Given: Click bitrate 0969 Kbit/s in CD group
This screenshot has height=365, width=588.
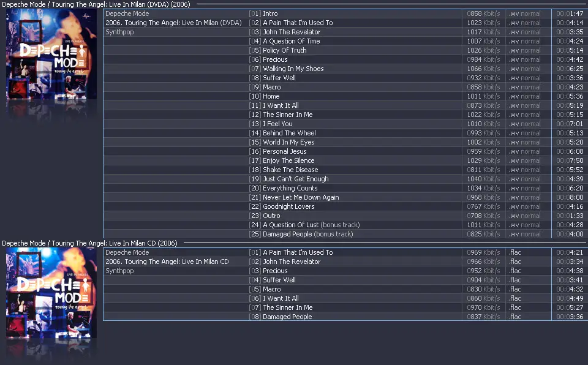Looking at the screenshot, I should [x=483, y=252].
